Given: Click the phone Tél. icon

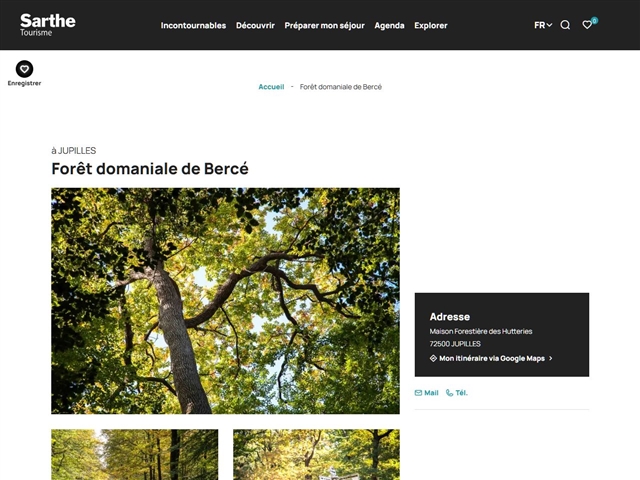Looking at the screenshot, I should point(449,393).
